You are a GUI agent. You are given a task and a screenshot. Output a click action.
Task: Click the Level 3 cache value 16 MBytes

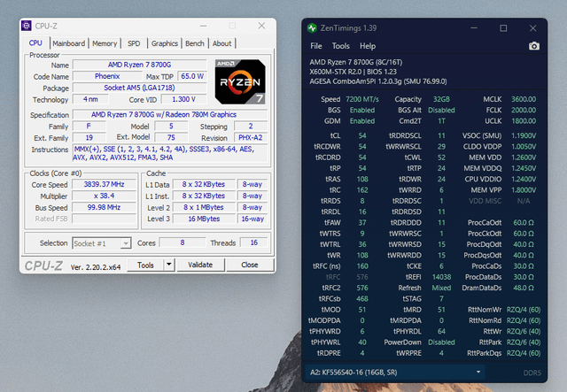click(204, 219)
